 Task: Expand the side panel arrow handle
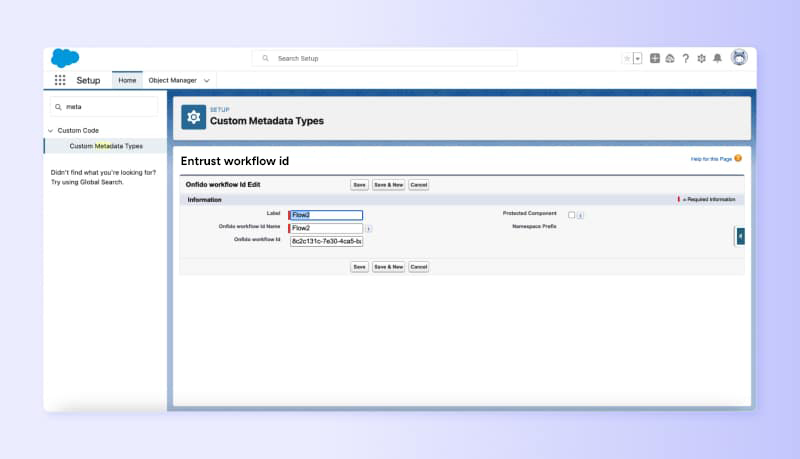coord(740,236)
